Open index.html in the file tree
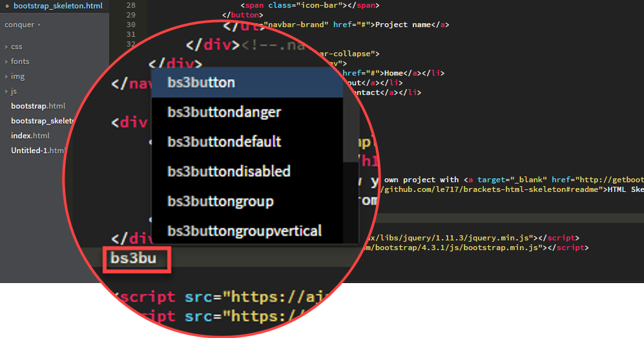Image resolution: width=644 pixels, height=338 pixels. point(30,136)
